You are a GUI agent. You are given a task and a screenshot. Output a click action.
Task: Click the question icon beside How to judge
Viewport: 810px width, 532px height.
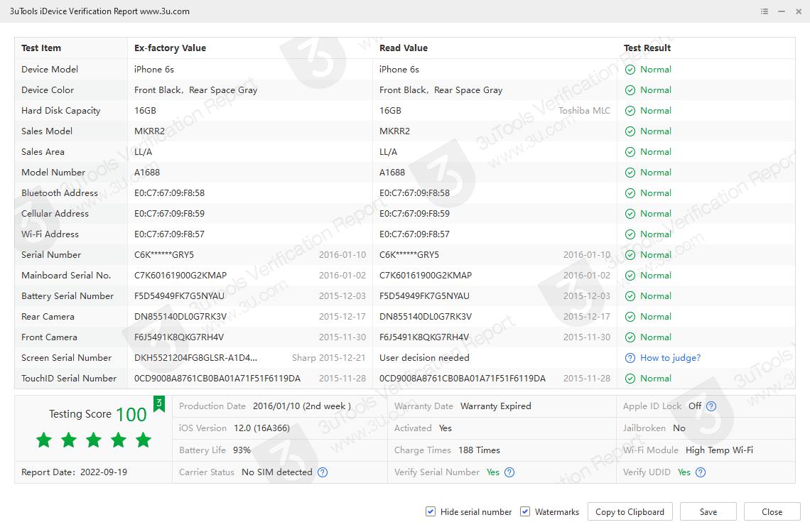[x=630, y=358]
